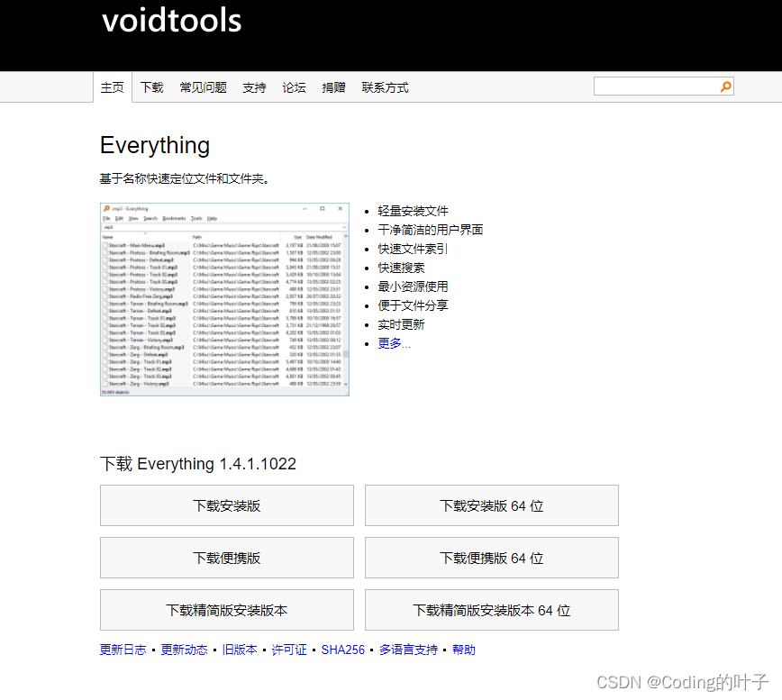782x700 pixels.
Task: Open the 联系方式 page
Action: [385, 86]
